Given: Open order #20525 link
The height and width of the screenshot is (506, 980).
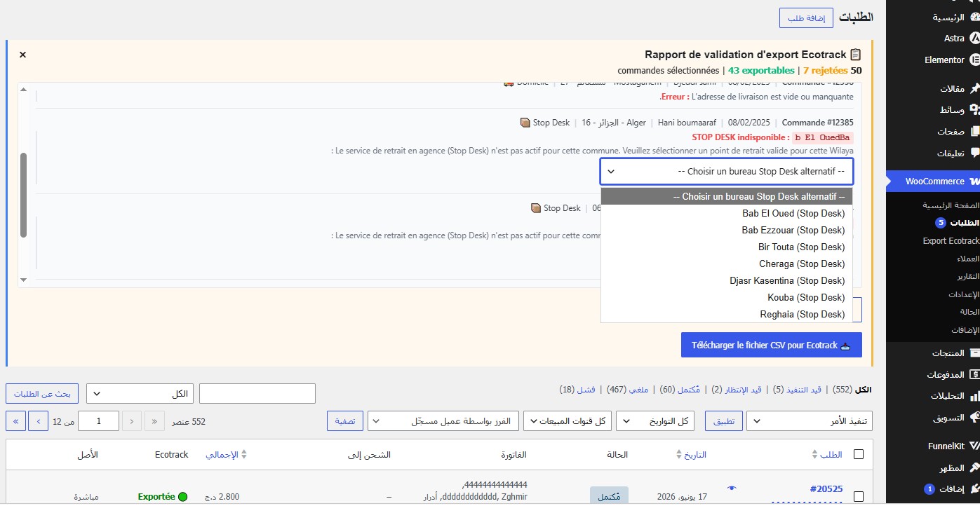Looking at the screenshot, I should [x=826, y=489].
